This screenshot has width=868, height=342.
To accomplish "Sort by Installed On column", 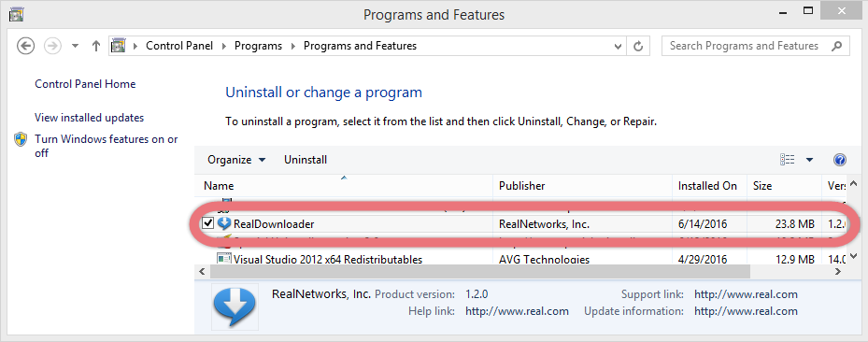I will (709, 186).
